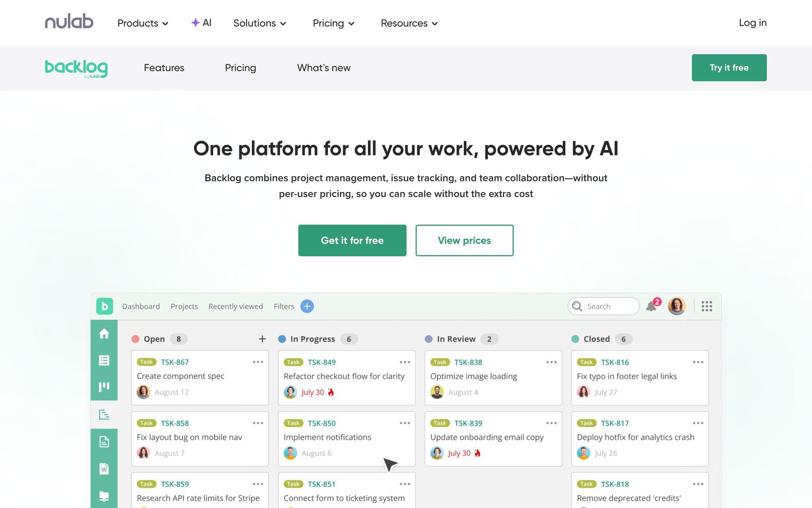Expand the Products dropdown

coord(143,23)
